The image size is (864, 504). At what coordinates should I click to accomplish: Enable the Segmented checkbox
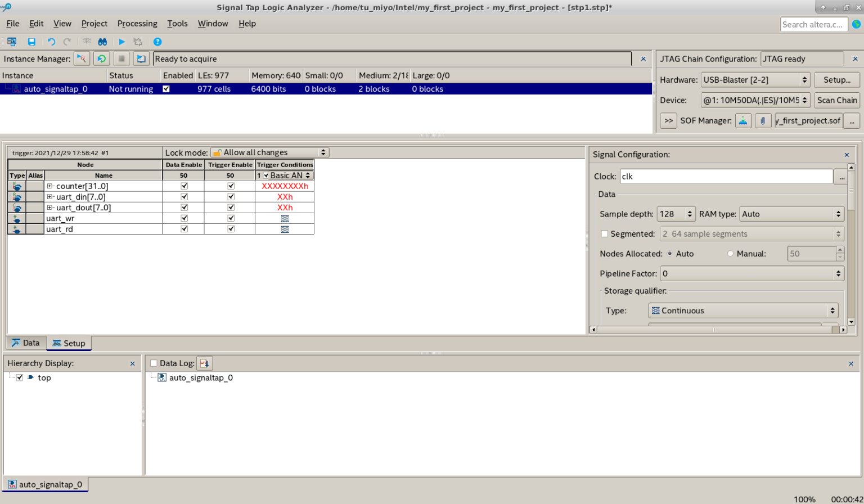[605, 234]
